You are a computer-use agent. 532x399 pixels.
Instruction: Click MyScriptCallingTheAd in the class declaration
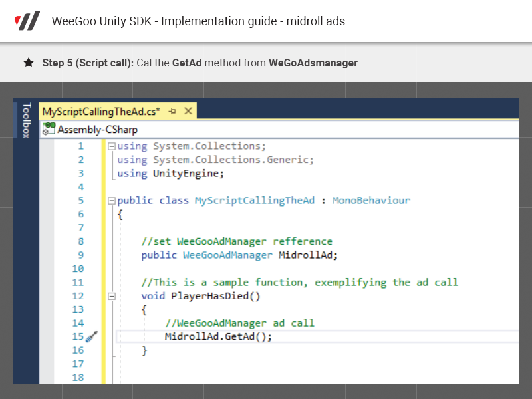255,201
